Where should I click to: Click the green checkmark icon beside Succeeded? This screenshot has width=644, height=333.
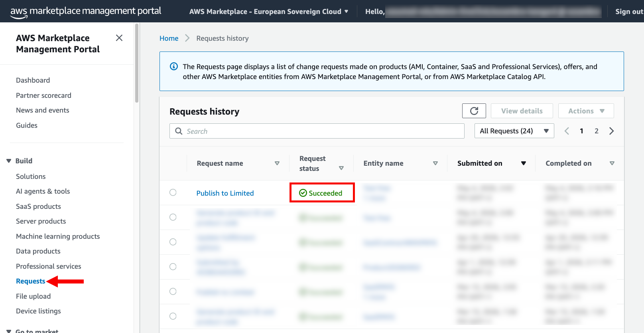(303, 193)
